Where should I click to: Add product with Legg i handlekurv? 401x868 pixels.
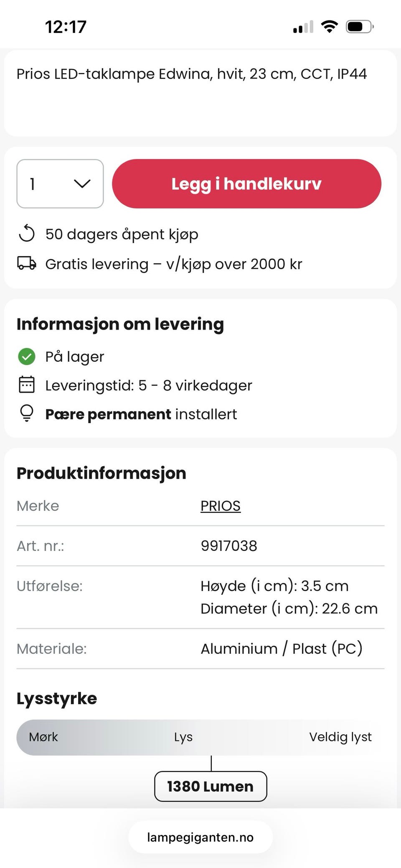tap(246, 184)
